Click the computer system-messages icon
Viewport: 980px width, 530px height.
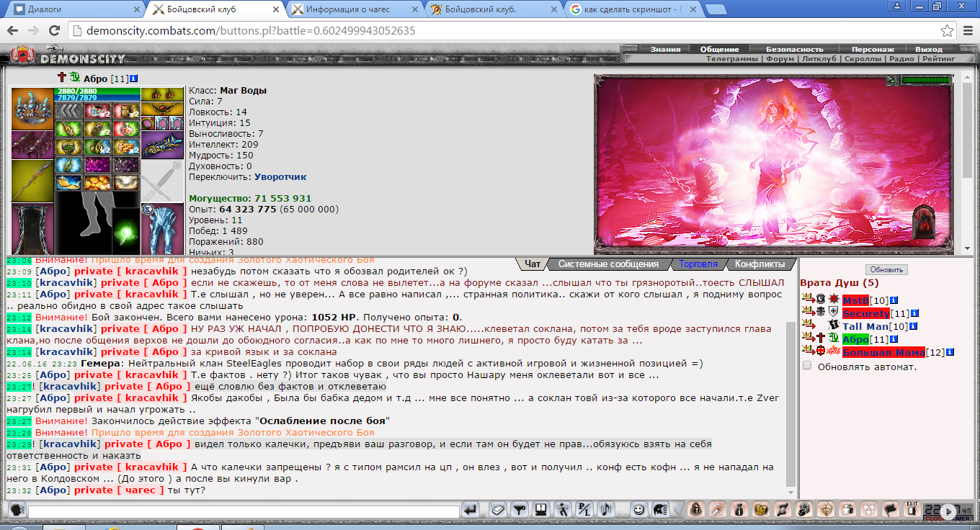click(x=540, y=510)
